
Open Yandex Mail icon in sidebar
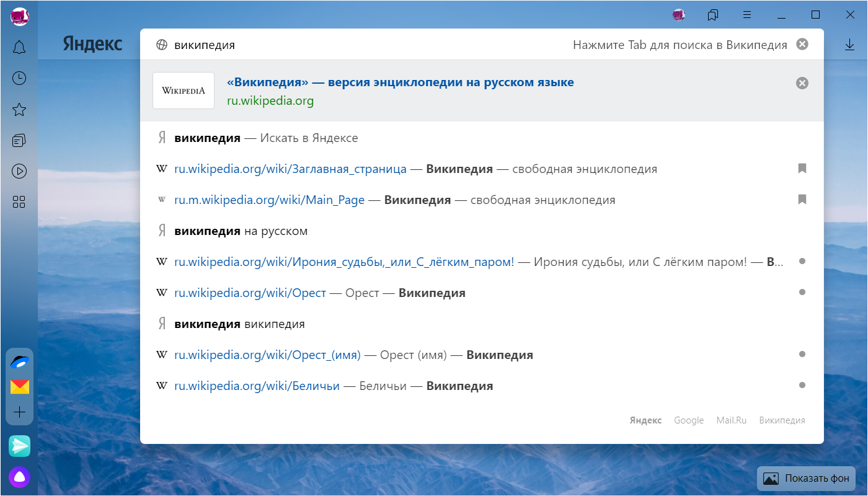tap(20, 387)
